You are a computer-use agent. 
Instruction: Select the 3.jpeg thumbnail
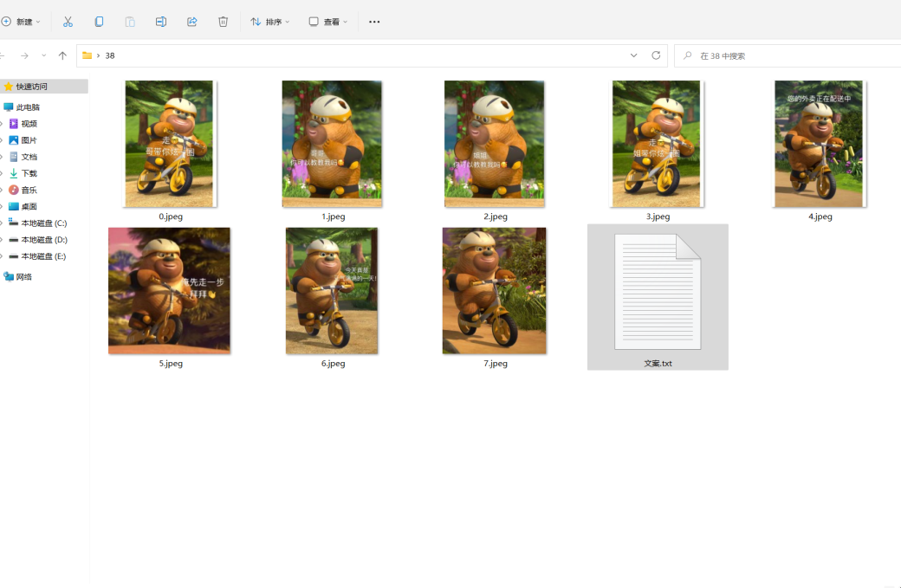pyautogui.click(x=657, y=144)
